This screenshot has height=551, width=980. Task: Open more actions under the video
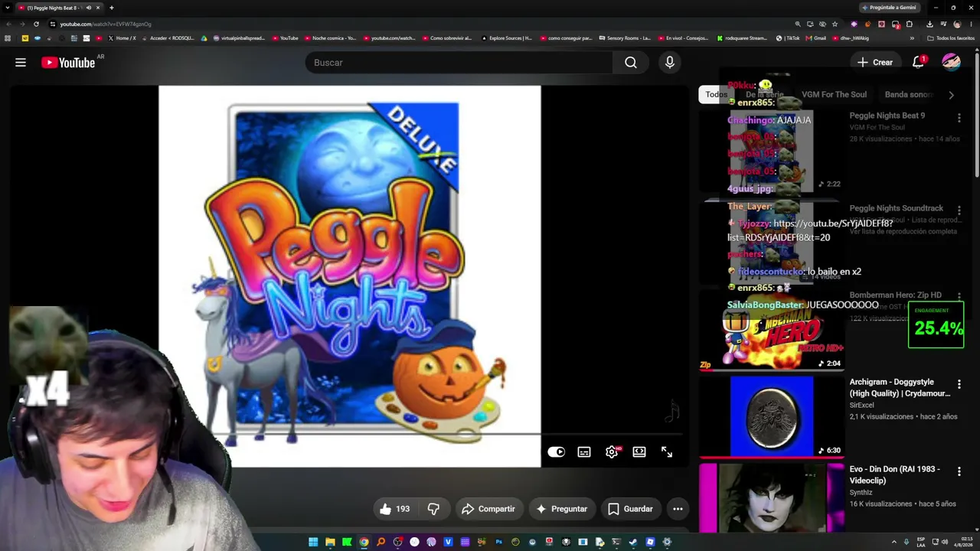tap(678, 509)
